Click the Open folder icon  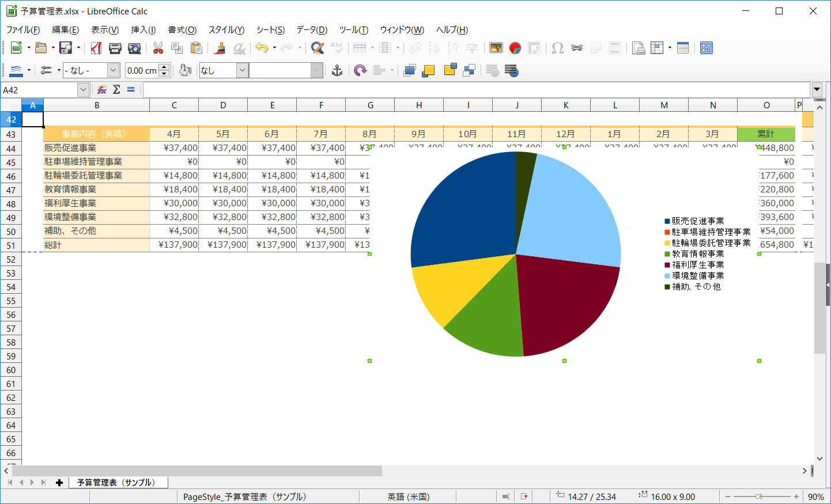pos(41,48)
